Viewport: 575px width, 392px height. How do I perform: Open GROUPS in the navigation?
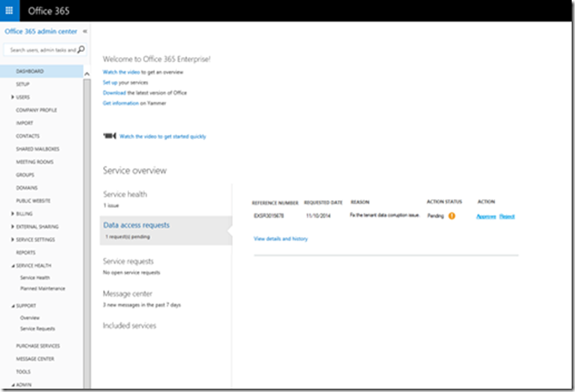click(x=25, y=175)
